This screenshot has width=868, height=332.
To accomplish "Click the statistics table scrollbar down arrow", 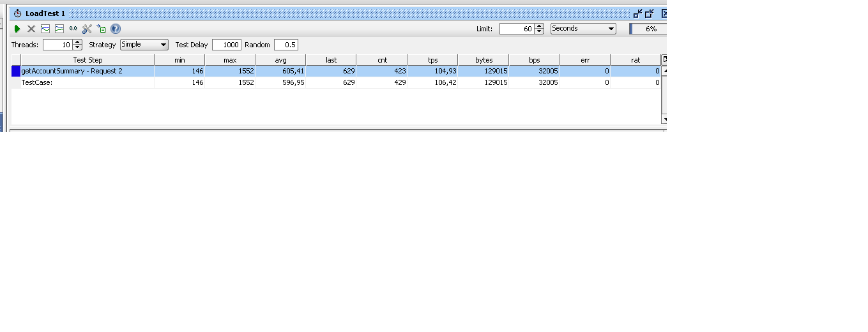I will tap(664, 119).
